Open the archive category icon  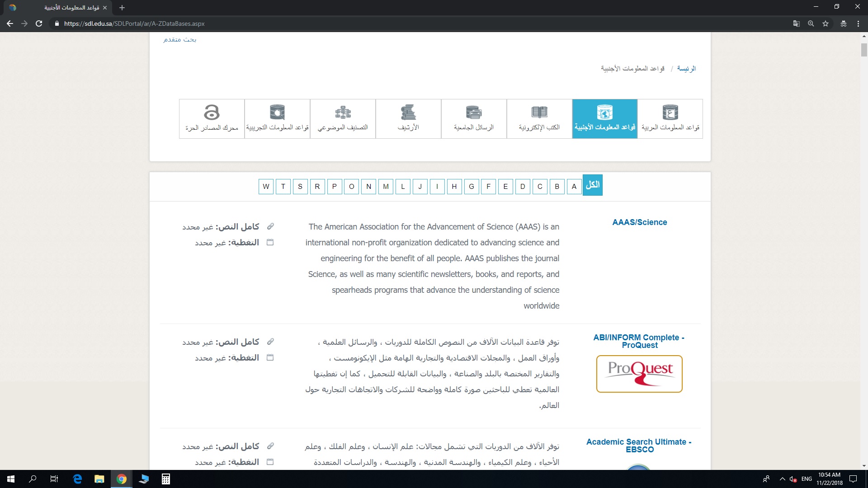tap(408, 113)
